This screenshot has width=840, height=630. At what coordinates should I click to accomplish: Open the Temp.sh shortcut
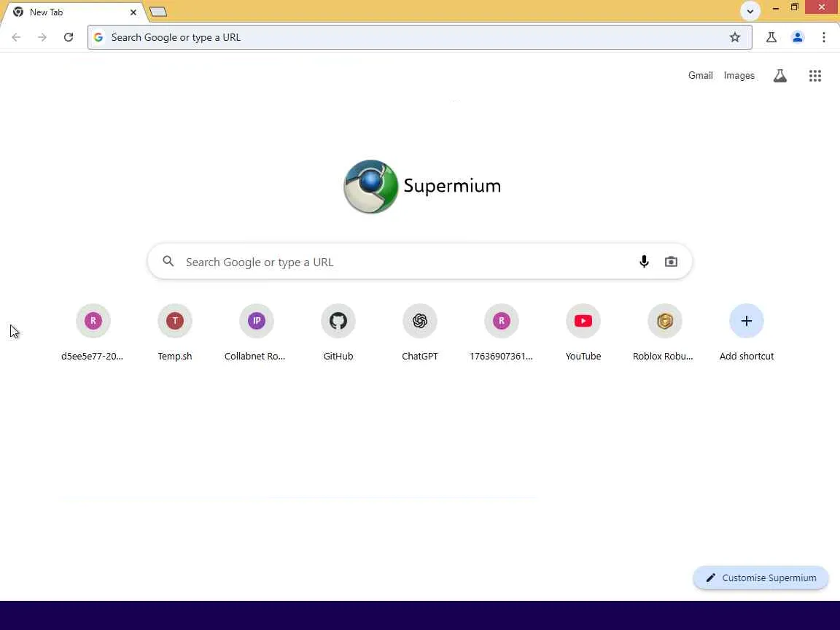[x=175, y=332]
